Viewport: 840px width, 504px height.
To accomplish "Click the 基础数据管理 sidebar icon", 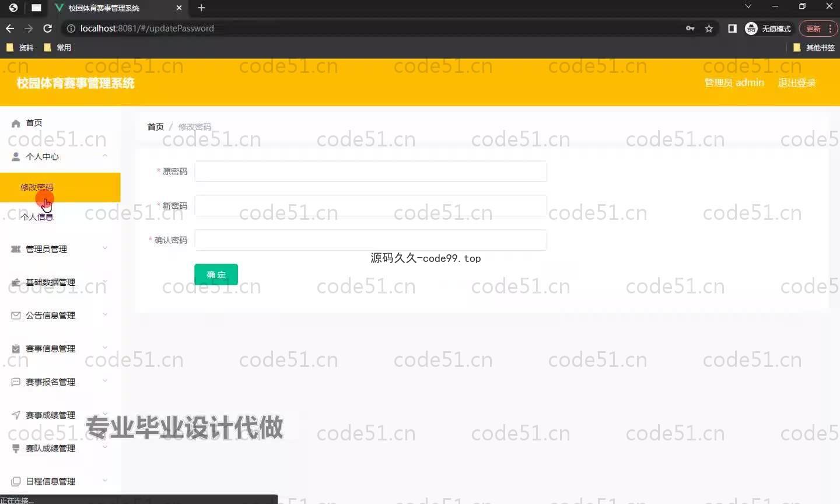I will tap(16, 282).
